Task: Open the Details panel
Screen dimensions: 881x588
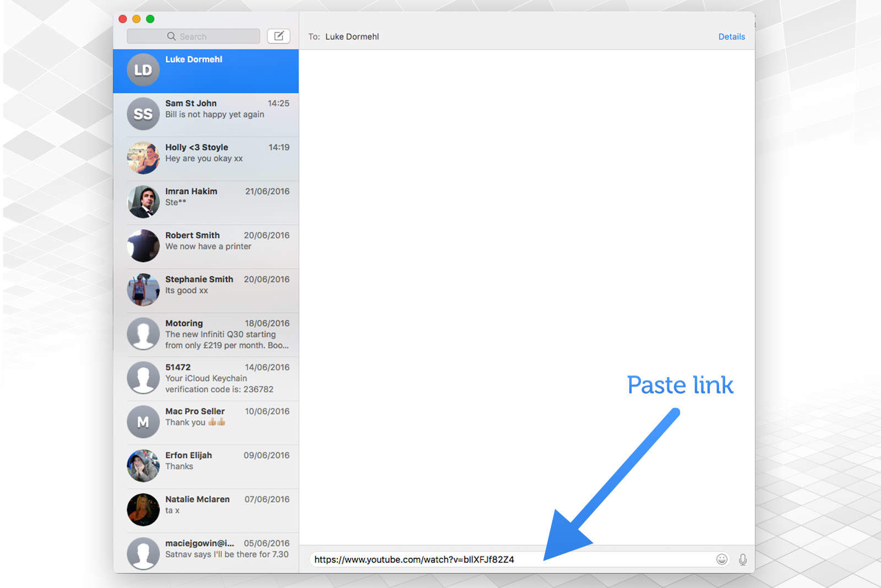Action: point(731,36)
